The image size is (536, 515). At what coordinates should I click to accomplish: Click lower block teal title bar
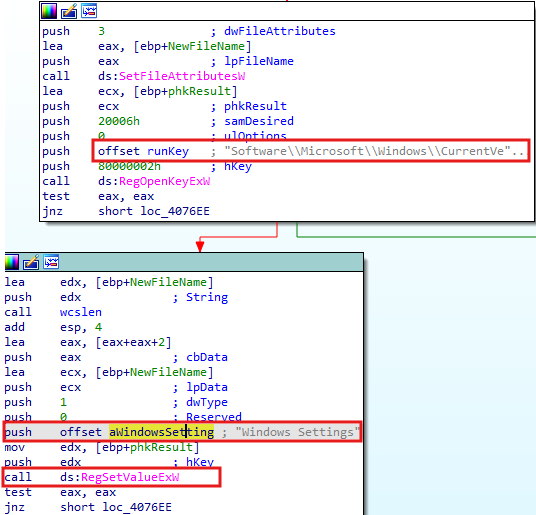pyautogui.click(x=184, y=262)
